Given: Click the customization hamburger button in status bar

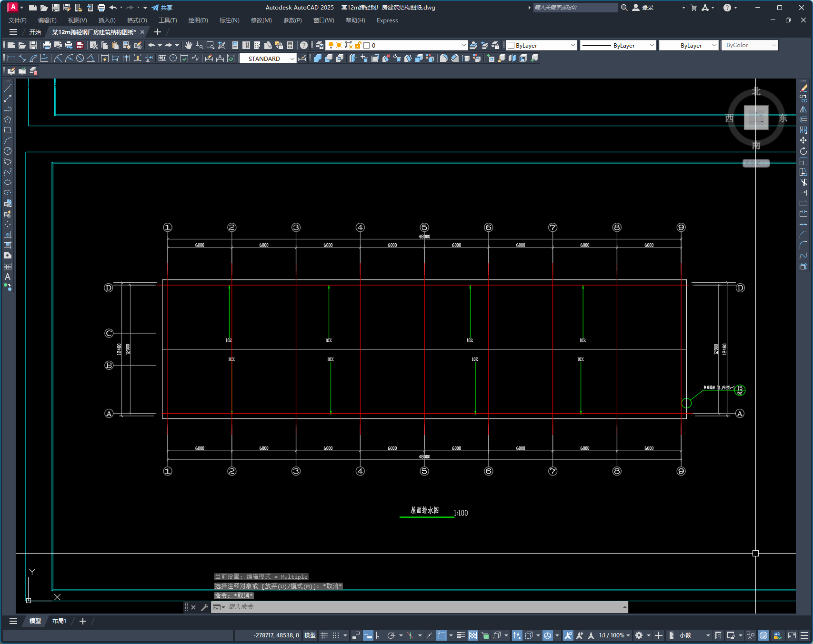Looking at the screenshot, I should (804, 635).
